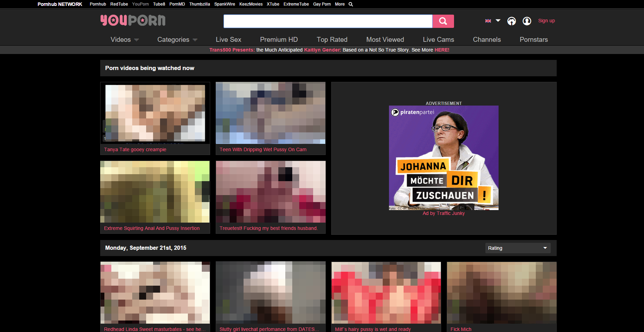Open the thumbnail above the 'Fick Mich' title

(x=501, y=293)
